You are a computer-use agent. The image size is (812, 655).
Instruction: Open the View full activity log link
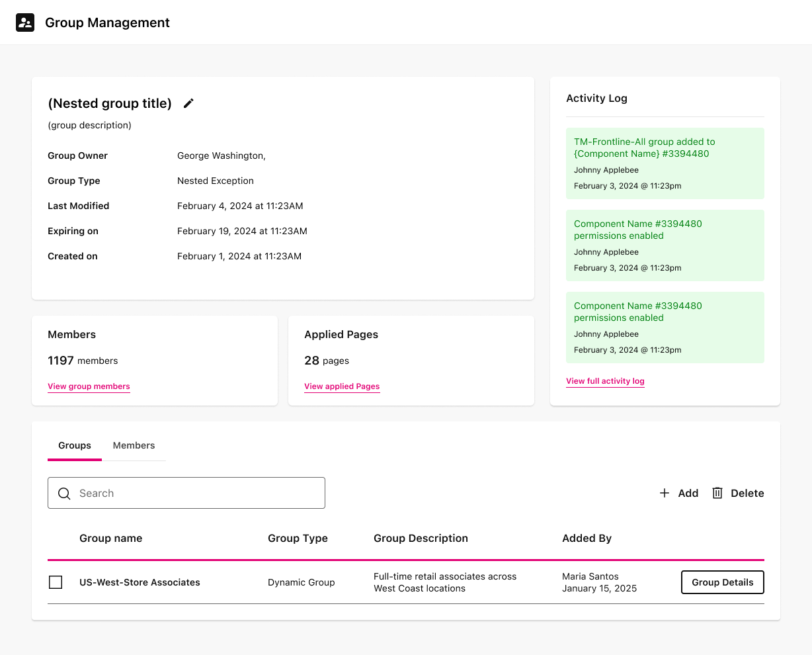605,381
